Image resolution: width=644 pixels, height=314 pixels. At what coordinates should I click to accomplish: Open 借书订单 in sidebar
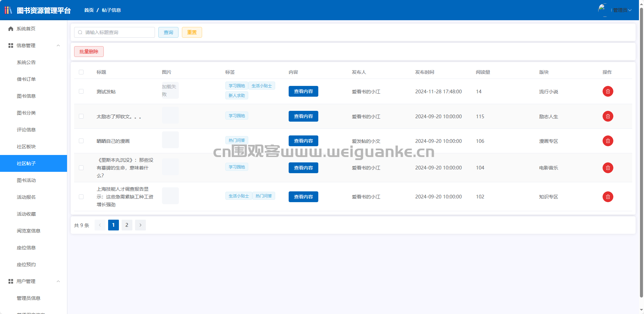pos(33,79)
